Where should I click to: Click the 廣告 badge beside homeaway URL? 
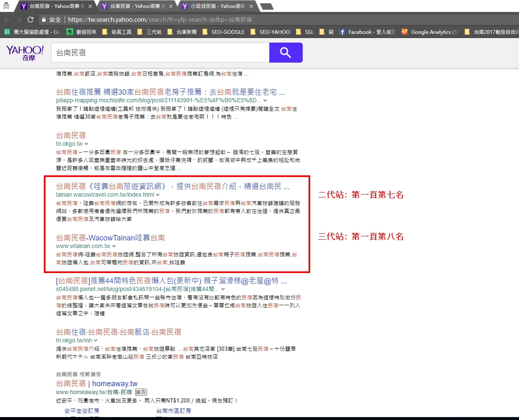pos(141,392)
